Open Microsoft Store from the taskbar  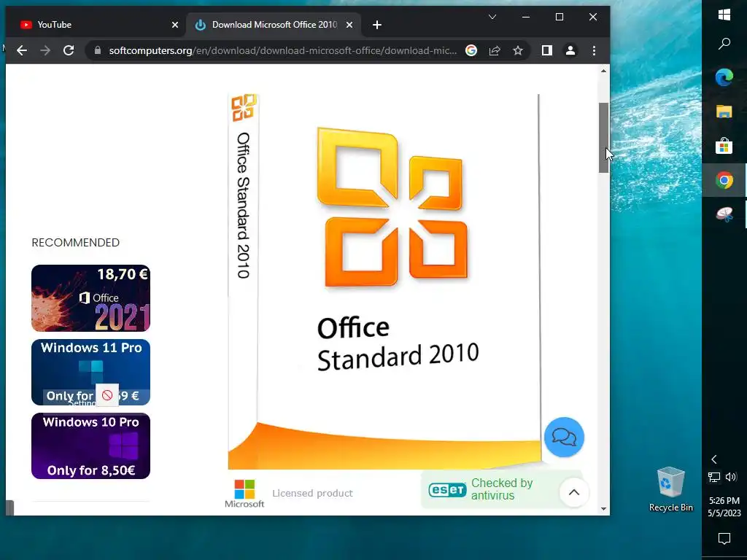point(724,146)
